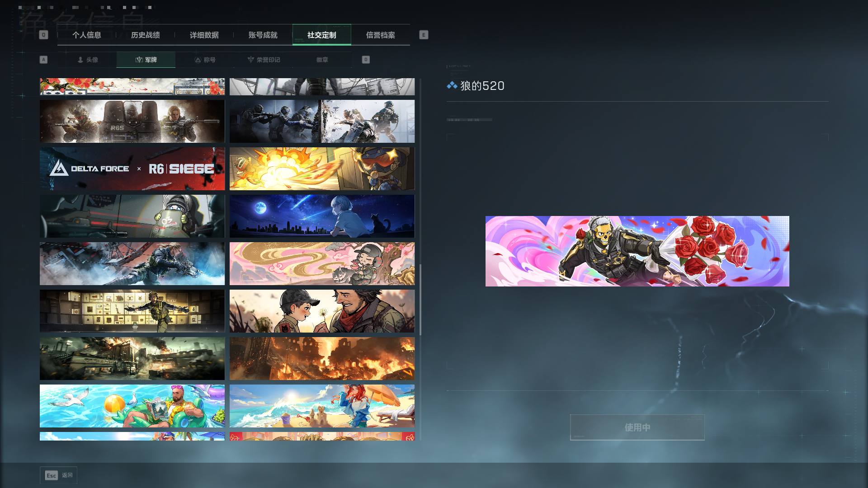Open the 详细数据 tab
Image resolution: width=868 pixels, height=488 pixels.
204,35
